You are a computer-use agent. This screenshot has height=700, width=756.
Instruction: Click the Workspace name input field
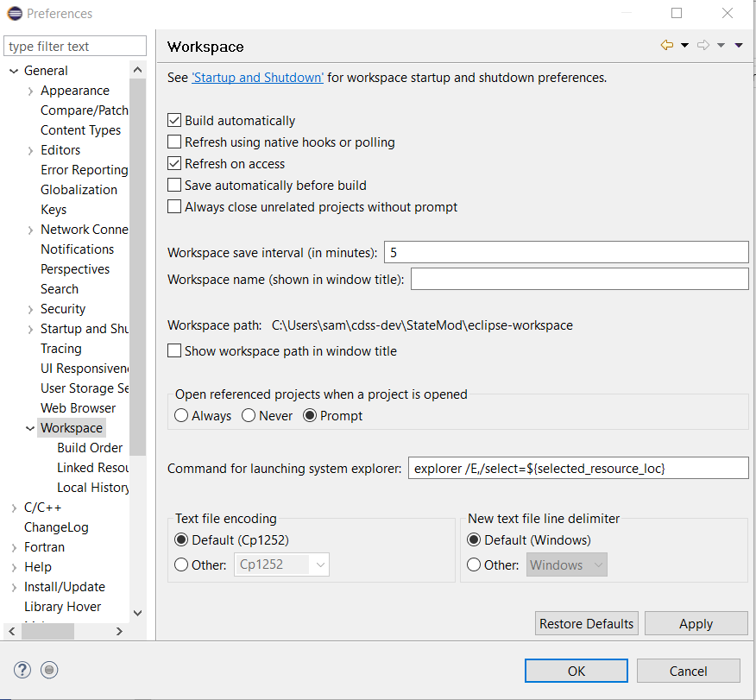580,279
